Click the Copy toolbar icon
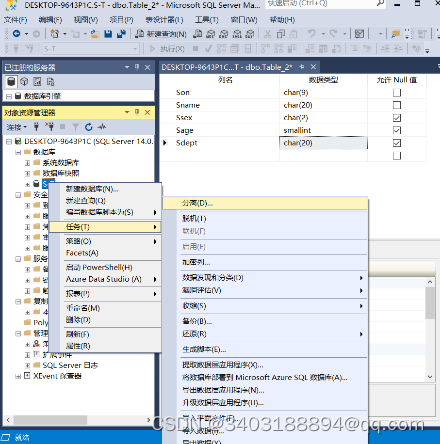 (x=281, y=34)
